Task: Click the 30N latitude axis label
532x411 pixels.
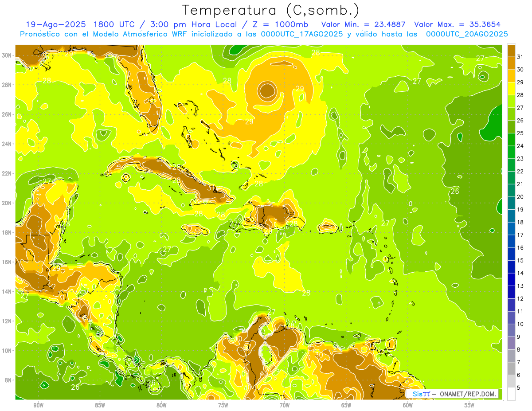Action: [7, 55]
